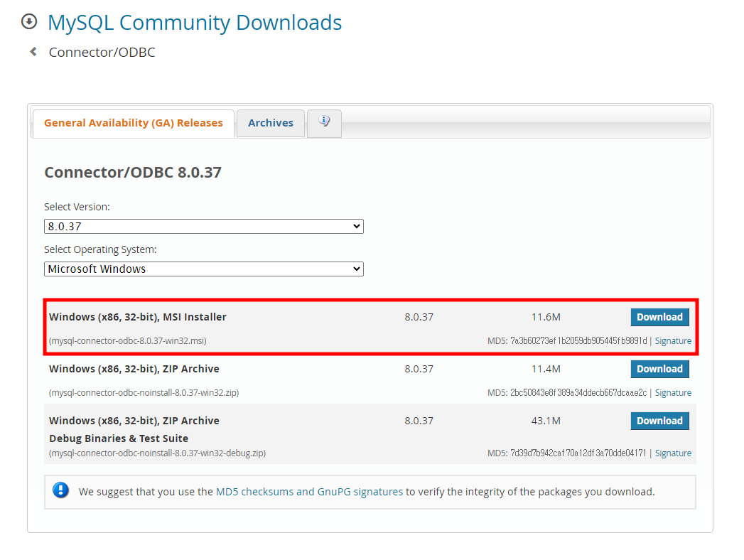
Task: Click the Select Operating System: label
Action: tap(100, 249)
